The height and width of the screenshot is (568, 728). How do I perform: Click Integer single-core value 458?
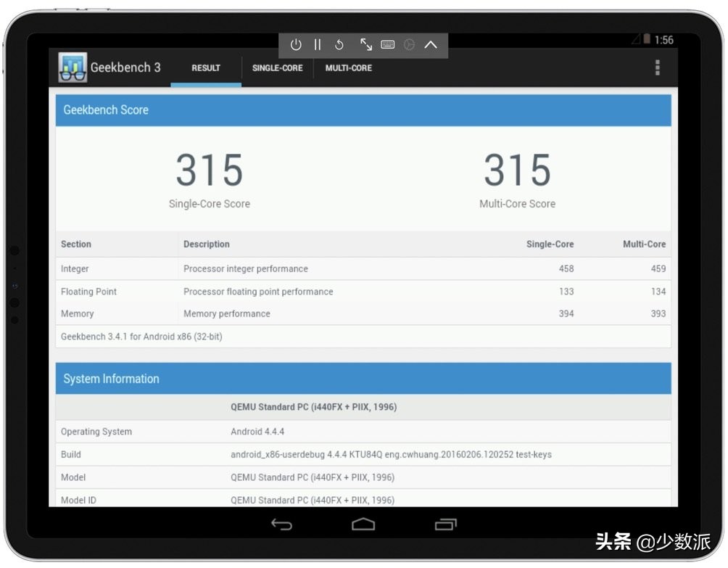coord(566,269)
